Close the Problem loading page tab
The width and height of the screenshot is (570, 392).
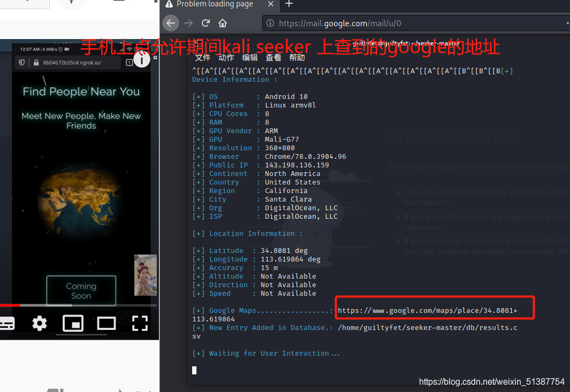click(x=270, y=4)
